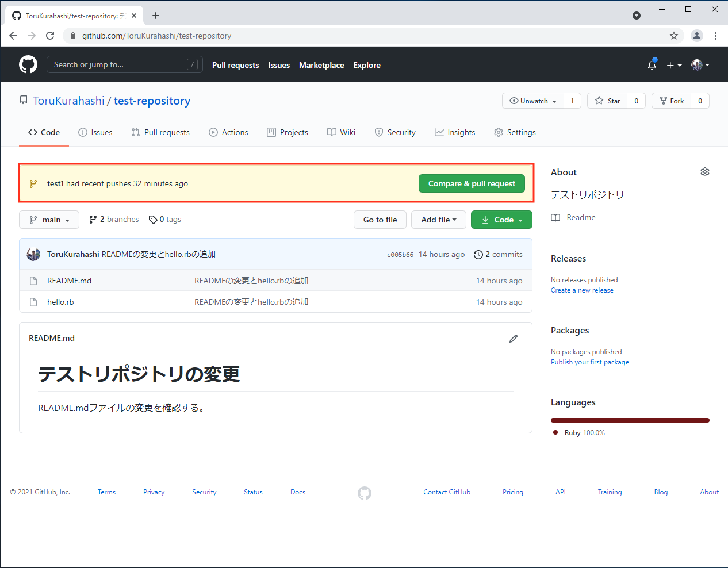The image size is (728, 568).
Task: Click Compare & pull request button
Action: click(472, 183)
